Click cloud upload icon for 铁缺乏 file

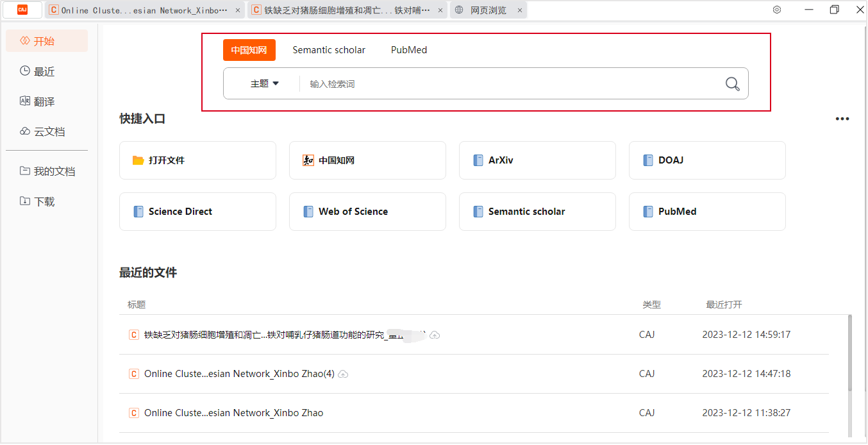pos(435,335)
